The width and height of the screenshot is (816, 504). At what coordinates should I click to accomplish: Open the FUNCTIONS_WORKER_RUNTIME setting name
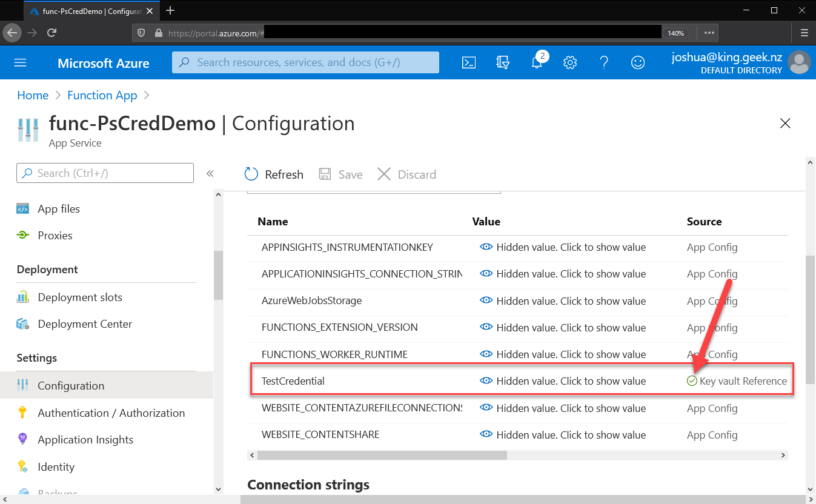(334, 354)
